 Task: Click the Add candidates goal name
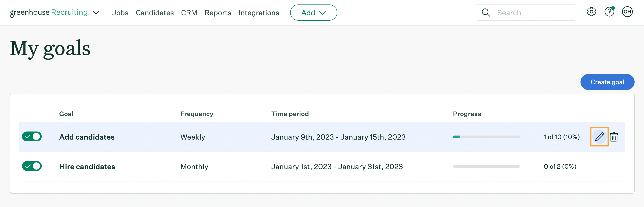(87, 137)
